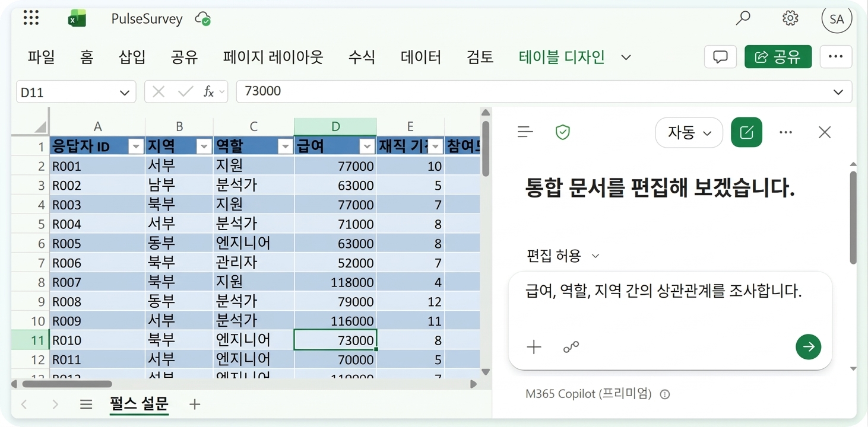The width and height of the screenshot is (868, 427).
Task: Open the Copilot pane menu lines icon
Action: pos(525,132)
